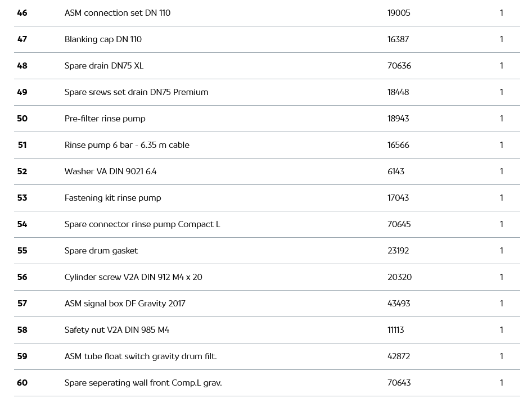Click part number 70645 in the table

coord(399,224)
